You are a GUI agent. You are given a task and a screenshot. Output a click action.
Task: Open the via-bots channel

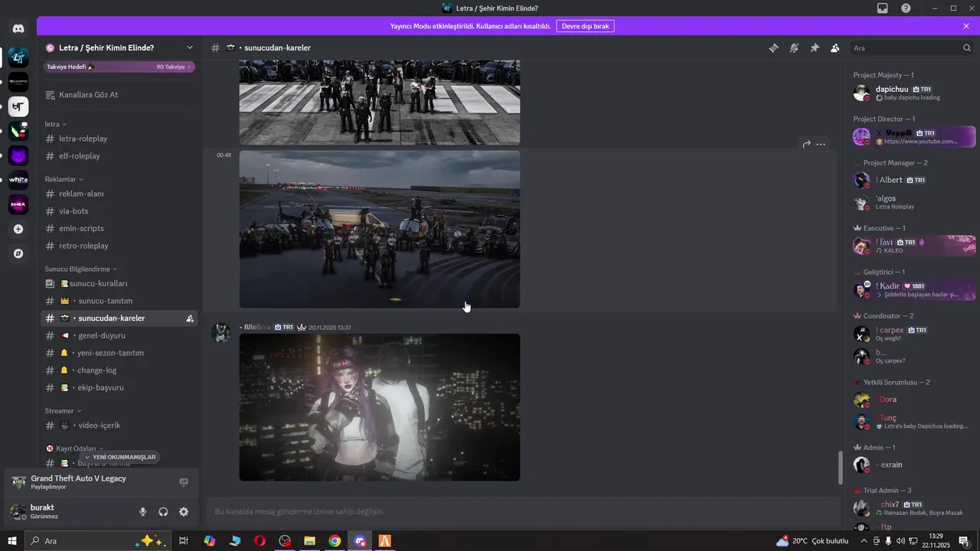tap(119, 211)
